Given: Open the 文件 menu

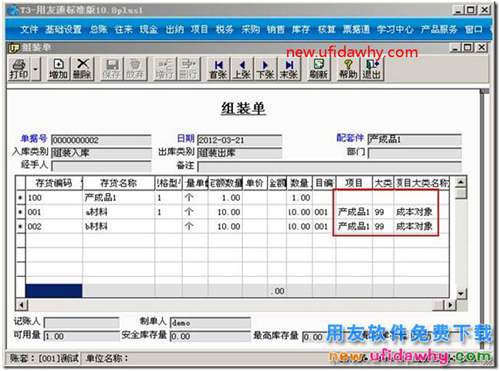Looking at the screenshot, I should [29, 29].
